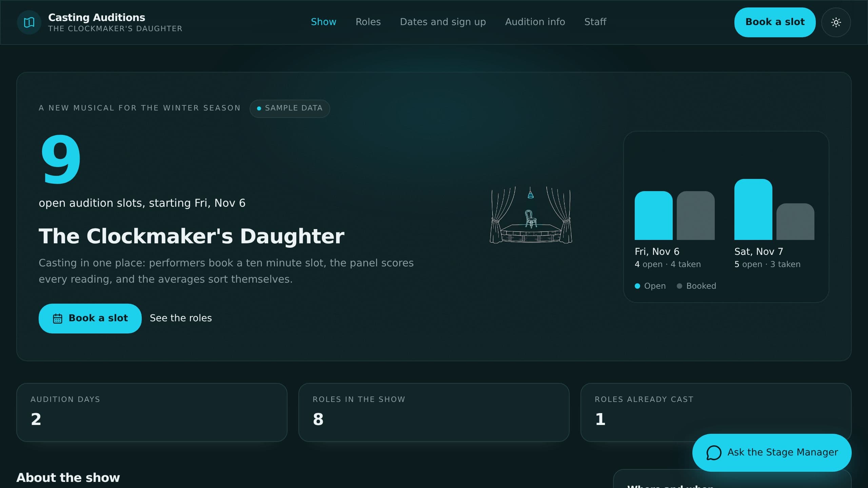The image size is (868, 488).
Task: Click the 'Fri, Nov 6' chart label
Action: (657, 251)
